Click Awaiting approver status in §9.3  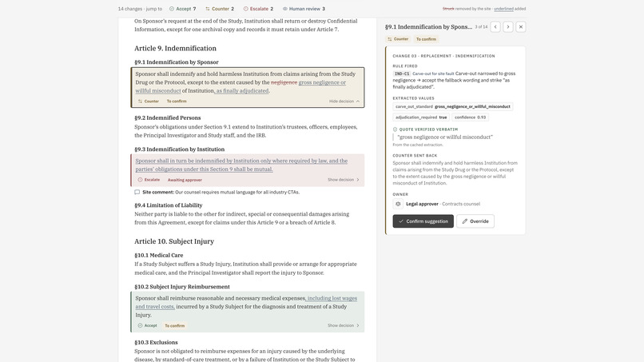click(185, 180)
